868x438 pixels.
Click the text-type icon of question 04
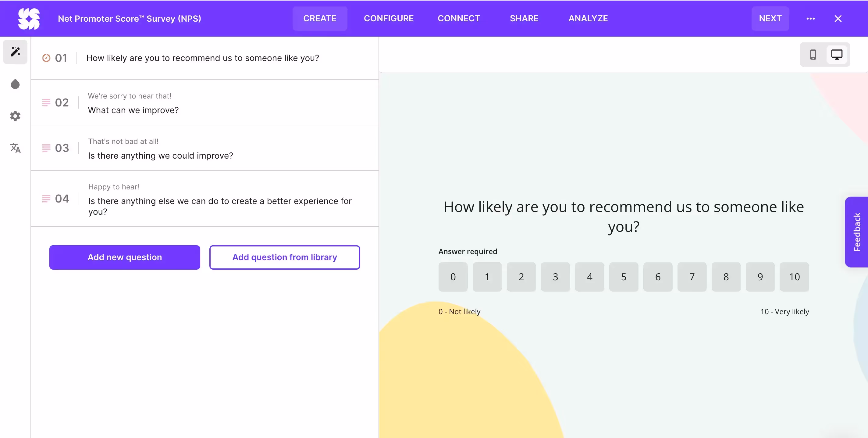(x=46, y=199)
